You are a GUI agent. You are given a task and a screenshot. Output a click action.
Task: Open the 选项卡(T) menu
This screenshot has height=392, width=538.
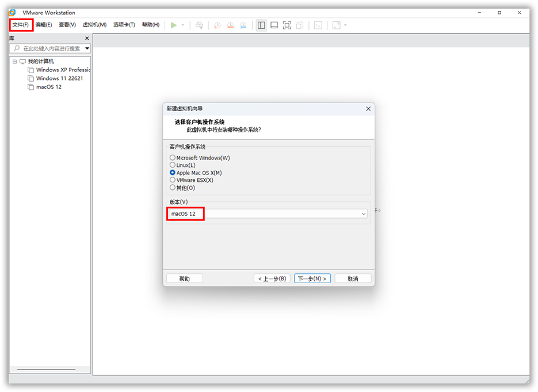tap(124, 25)
